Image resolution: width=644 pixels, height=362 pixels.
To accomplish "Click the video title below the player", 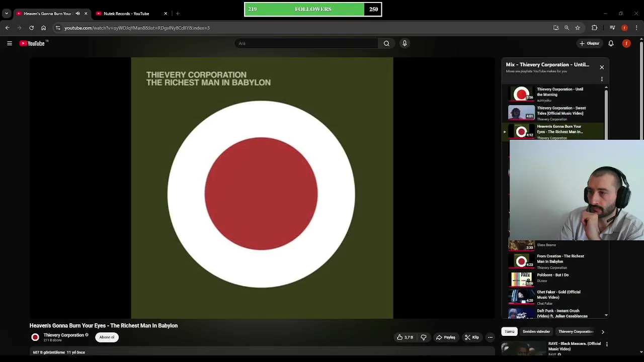I will (104, 326).
